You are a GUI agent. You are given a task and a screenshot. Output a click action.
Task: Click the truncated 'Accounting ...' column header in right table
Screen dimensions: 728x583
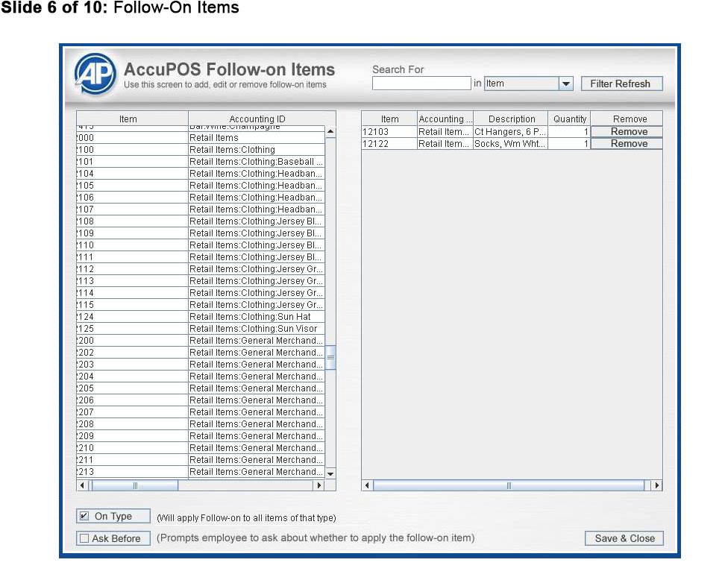pyautogui.click(x=445, y=119)
